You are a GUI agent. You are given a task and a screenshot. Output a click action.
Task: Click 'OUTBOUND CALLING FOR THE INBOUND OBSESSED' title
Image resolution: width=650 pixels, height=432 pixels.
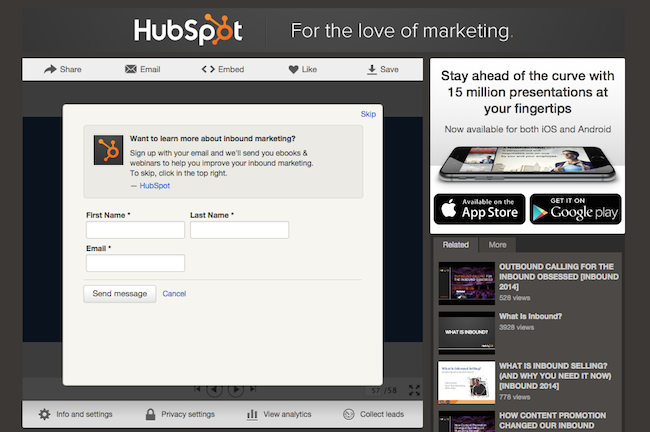(x=559, y=277)
